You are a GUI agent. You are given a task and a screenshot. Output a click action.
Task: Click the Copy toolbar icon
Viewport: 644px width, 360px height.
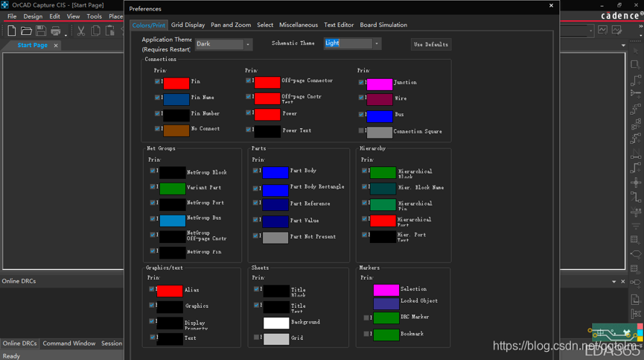pyautogui.click(x=96, y=31)
